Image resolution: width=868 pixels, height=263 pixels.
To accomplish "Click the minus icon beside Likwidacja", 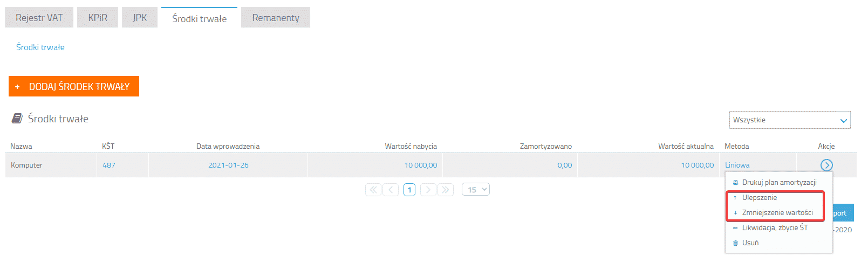I will 735,228.
